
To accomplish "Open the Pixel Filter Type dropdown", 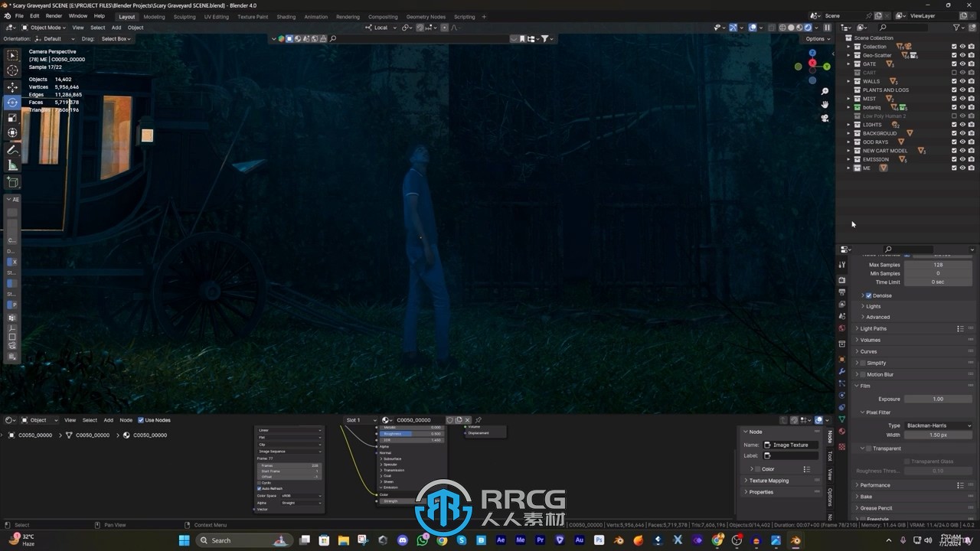I will point(938,425).
